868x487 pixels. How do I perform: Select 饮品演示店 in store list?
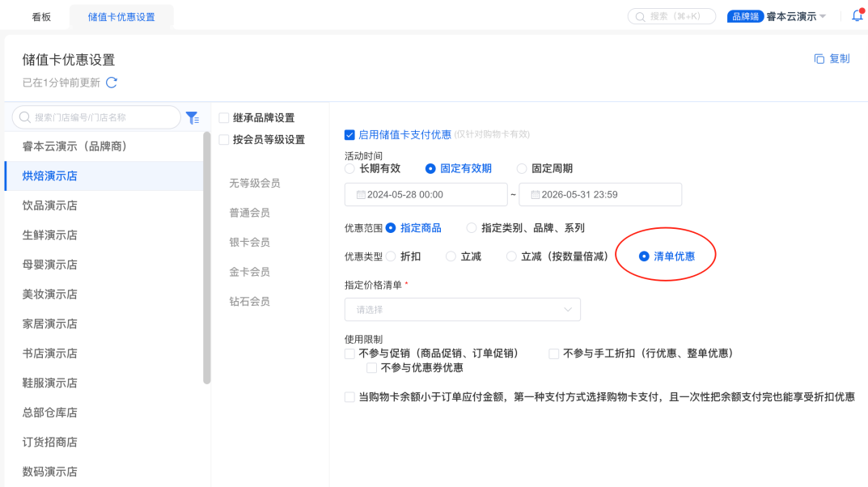tap(50, 205)
